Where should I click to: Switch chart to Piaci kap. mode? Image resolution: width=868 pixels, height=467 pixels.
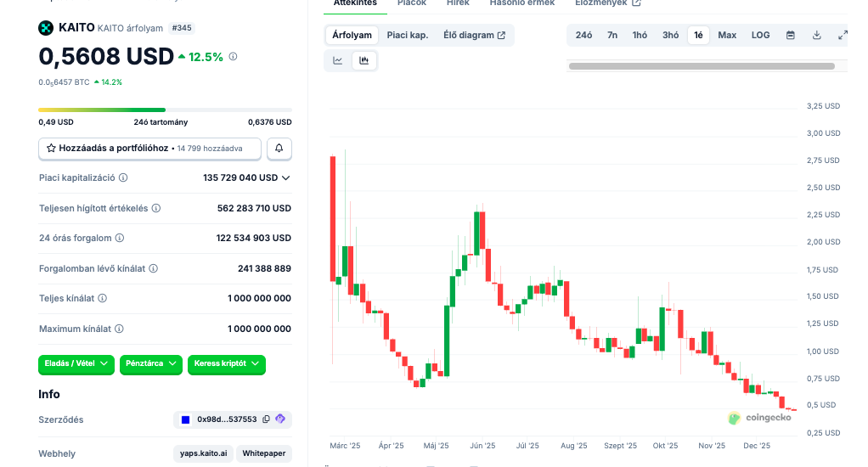(x=407, y=35)
